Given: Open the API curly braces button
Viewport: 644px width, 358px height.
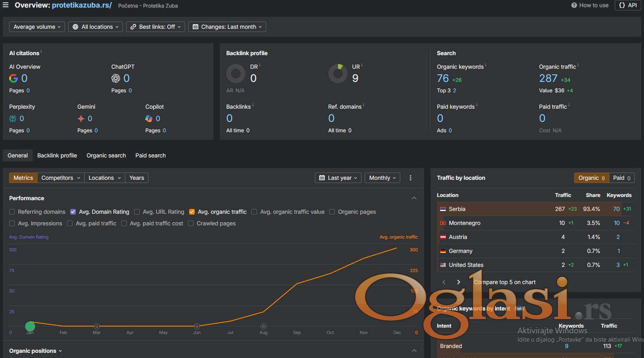Looking at the screenshot, I should point(628,5).
